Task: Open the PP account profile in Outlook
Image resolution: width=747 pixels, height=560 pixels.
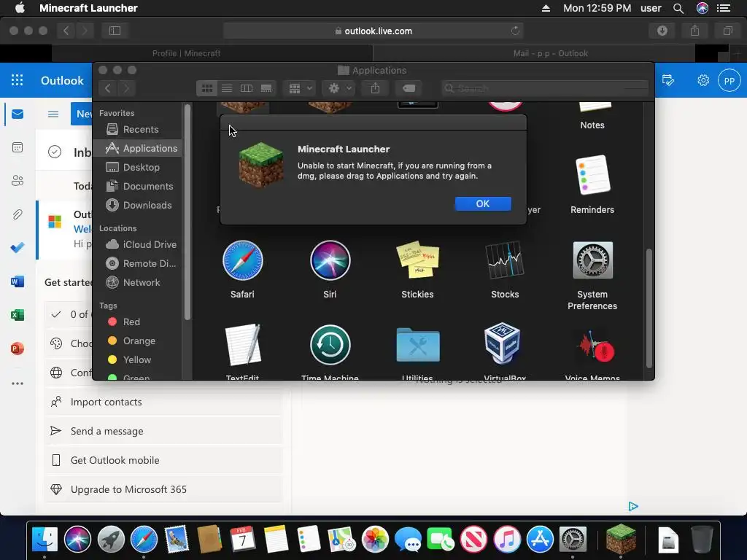Action: 729,80
